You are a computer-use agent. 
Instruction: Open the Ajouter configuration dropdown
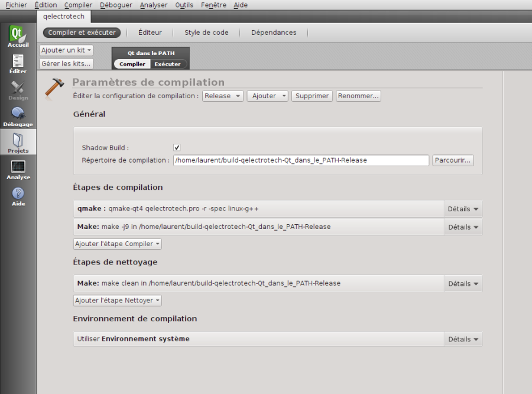[267, 96]
